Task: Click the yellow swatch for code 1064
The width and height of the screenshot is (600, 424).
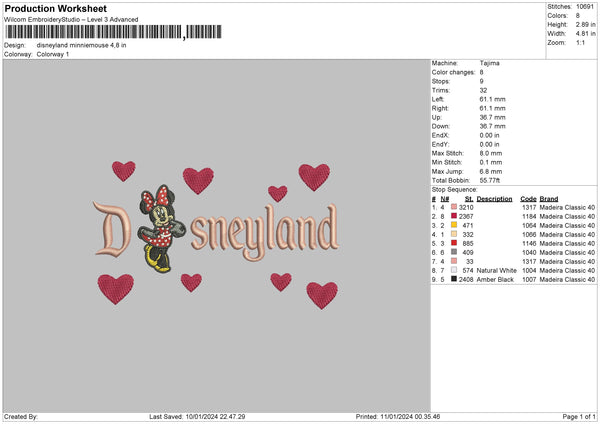Action: click(454, 225)
